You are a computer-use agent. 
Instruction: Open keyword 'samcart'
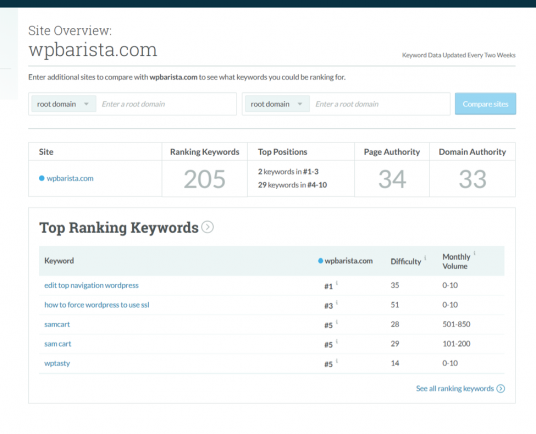[x=57, y=324]
